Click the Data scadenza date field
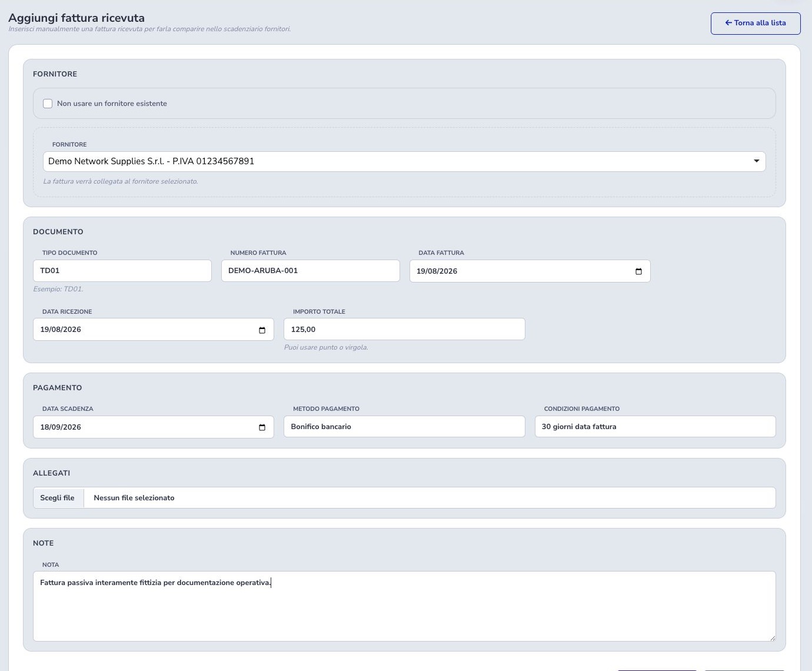Viewport: 812px width, 671px height. point(154,427)
